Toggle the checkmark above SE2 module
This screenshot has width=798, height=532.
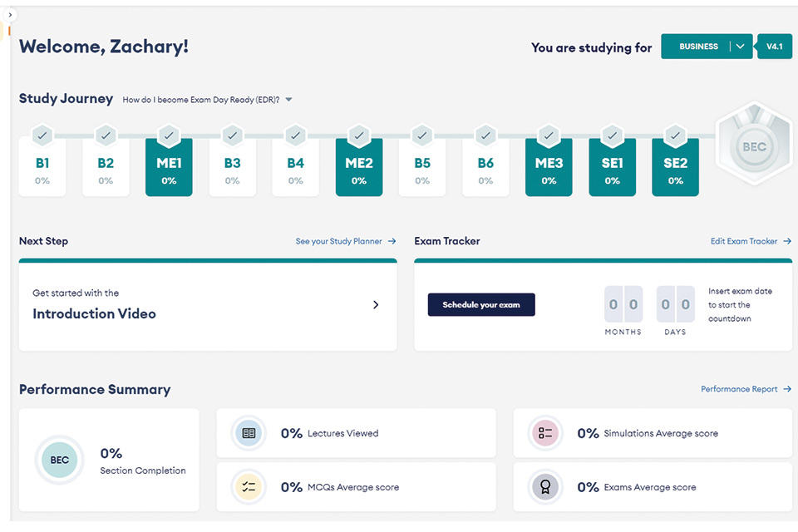[x=675, y=134]
